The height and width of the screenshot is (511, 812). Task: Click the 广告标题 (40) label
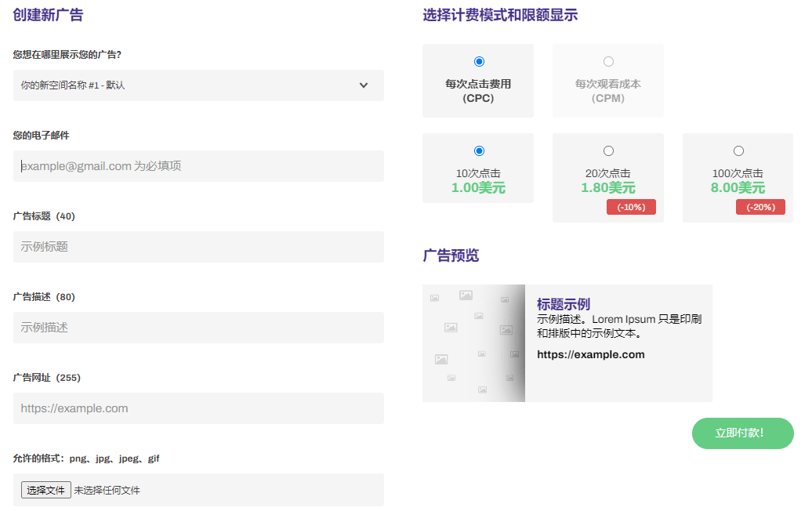(x=44, y=216)
